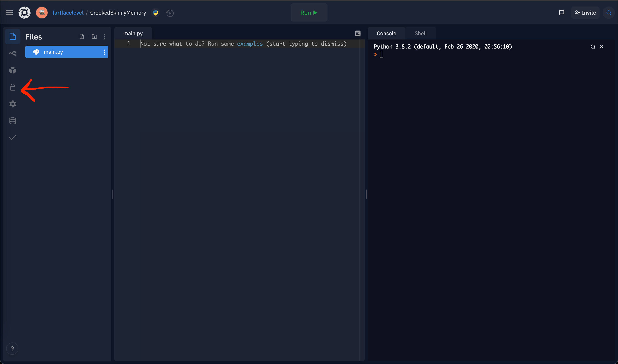Viewport: 618px width, 364px height.
Task: Open the Settings gear icon
Action: point(12,104)
